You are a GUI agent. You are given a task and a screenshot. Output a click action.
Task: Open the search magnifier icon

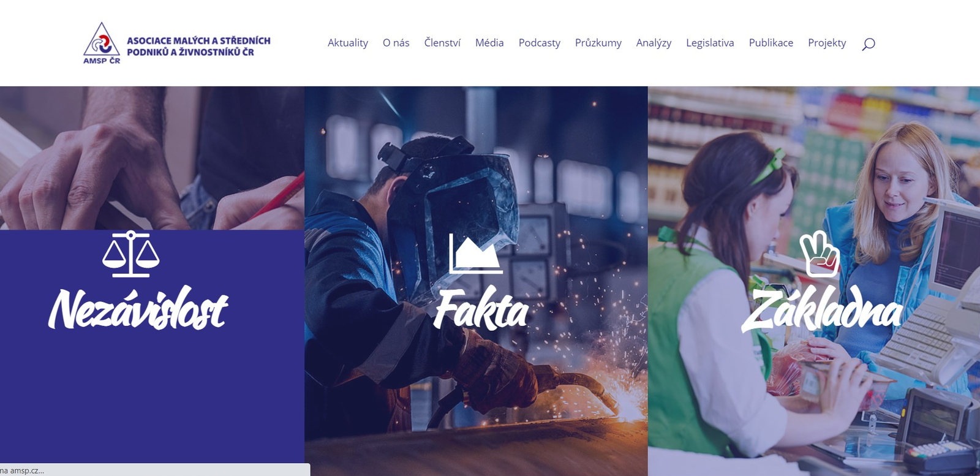click(x=868, y=43)
